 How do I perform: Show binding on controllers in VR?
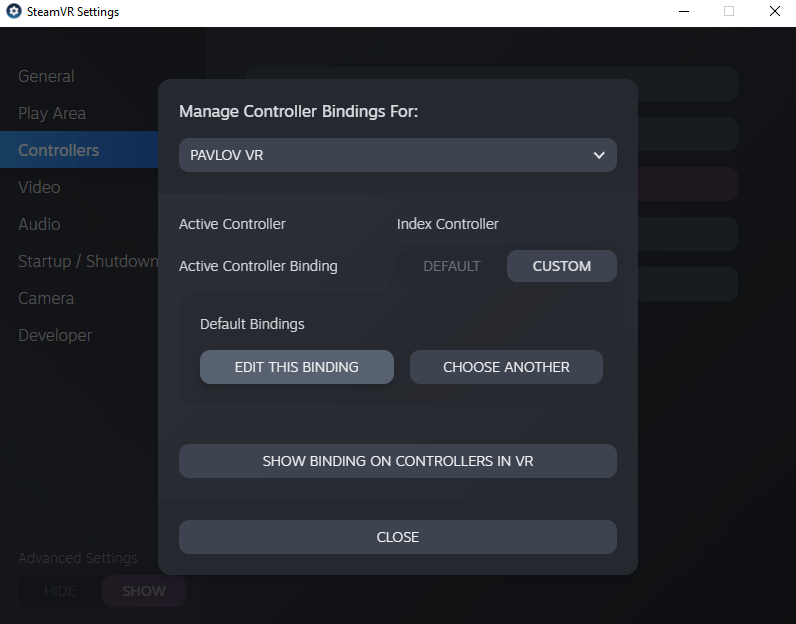[397, 461]
